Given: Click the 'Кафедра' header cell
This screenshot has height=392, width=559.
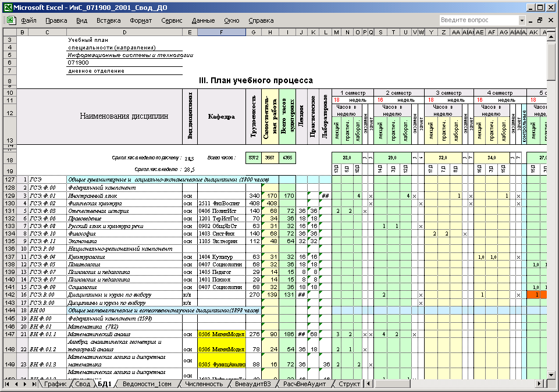Looking at the screenshot, I should [222, 116].
